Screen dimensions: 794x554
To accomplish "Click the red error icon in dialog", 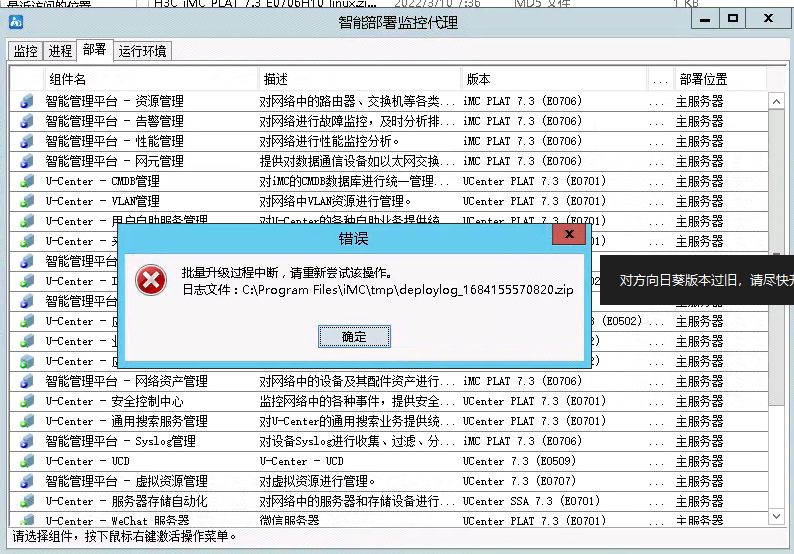I will click(151, 280).
